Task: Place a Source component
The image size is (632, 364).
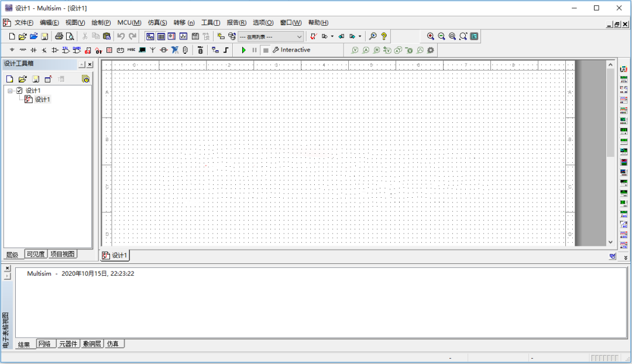Action: tap(12, 50)
